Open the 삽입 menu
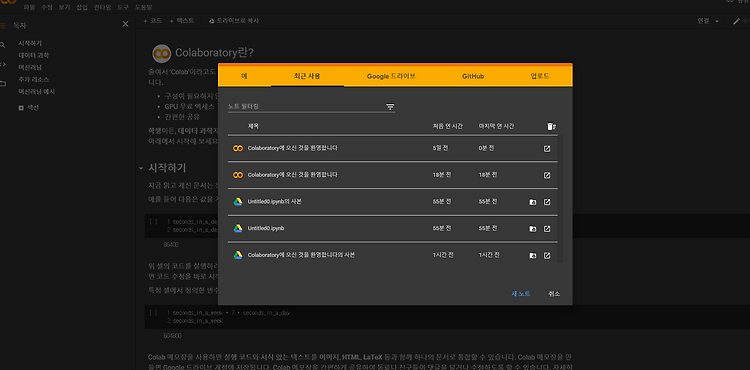Viewport: 750px width, 370px height. 82,8
